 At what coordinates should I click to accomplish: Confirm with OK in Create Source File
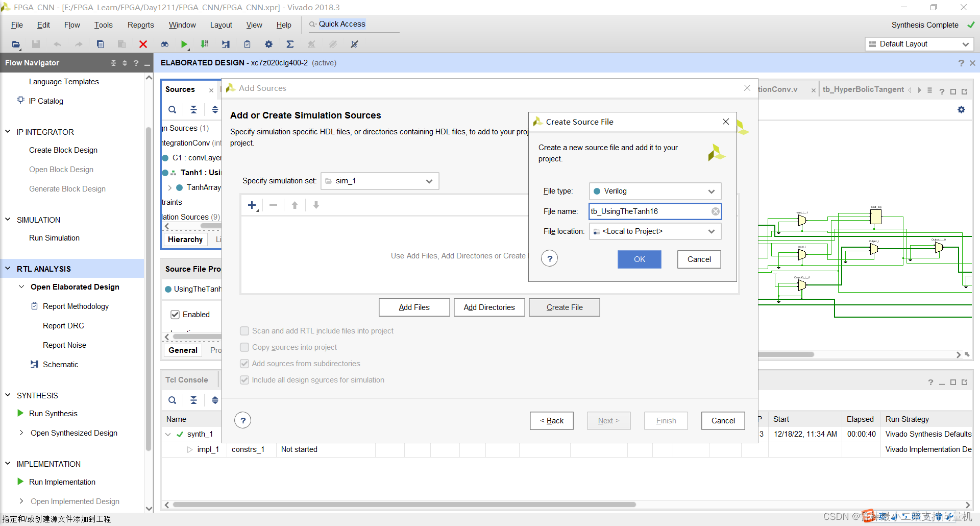pyautogui.click(x=639, y=259)
